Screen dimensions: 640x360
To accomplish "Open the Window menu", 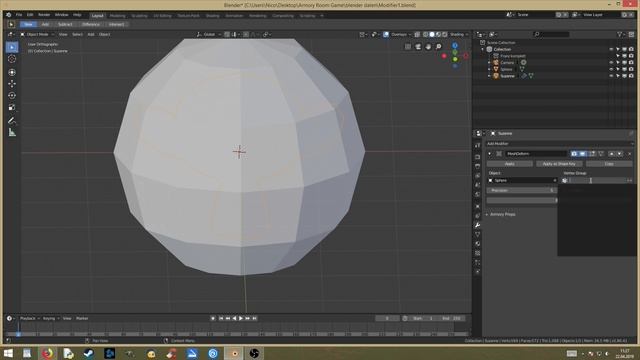I will click(61, 15).
